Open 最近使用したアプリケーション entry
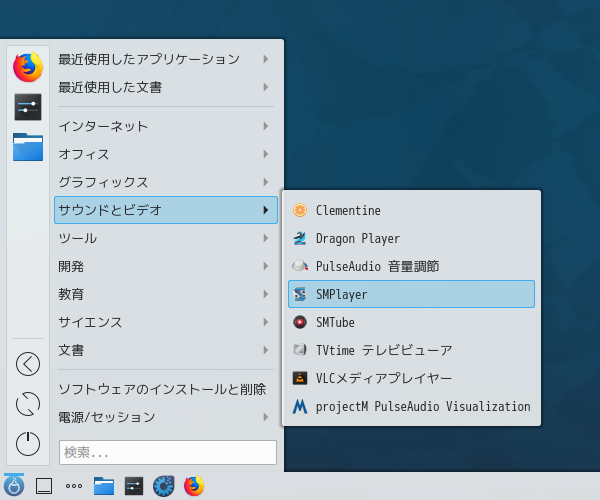 (x=166, y=59)
